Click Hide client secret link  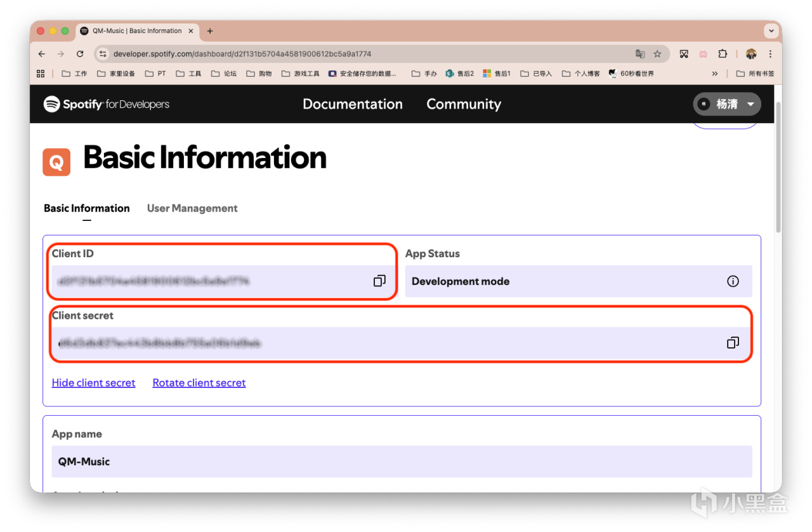(94, 383)
